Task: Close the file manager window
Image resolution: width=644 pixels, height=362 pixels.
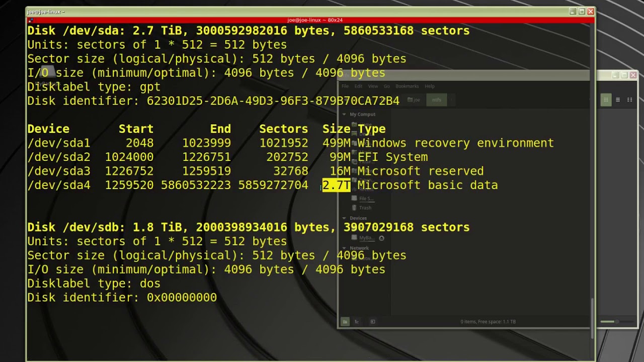Action: click(x=633, y=75)
